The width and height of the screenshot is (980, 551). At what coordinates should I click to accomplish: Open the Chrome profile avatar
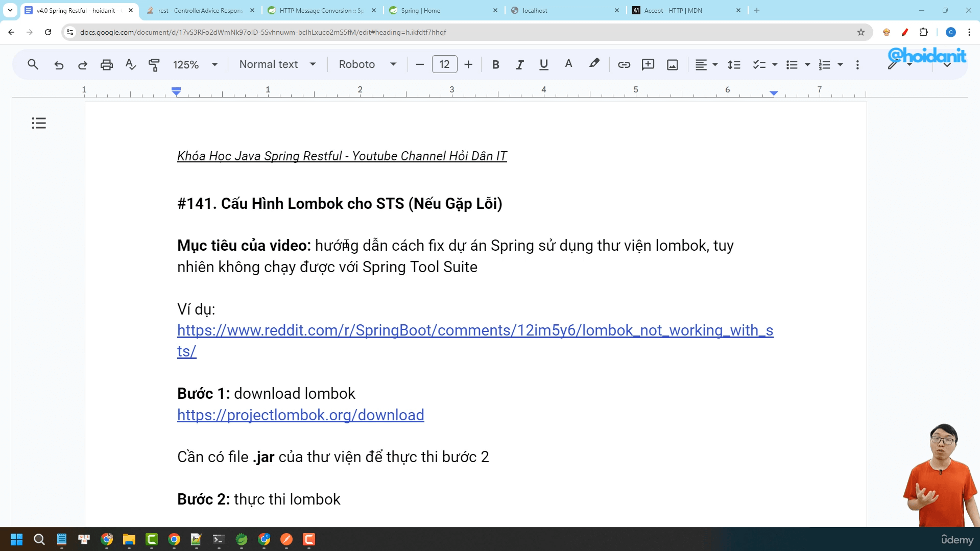pos(950,32)
